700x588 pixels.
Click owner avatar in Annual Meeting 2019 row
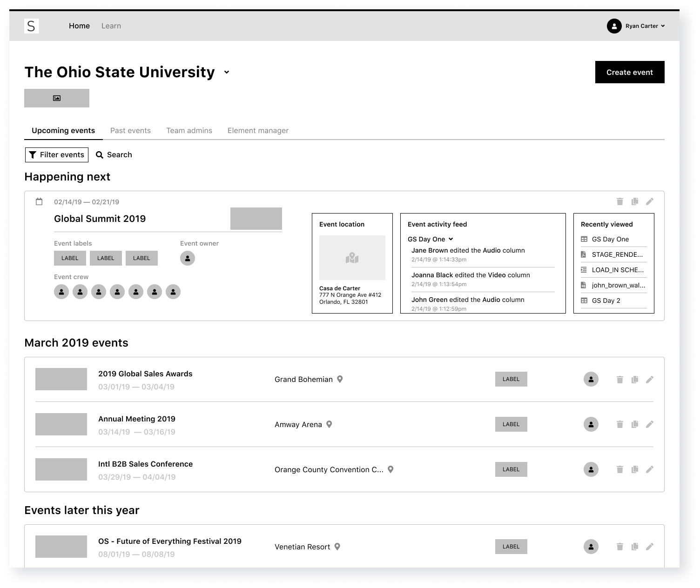(x=591, y=424)
